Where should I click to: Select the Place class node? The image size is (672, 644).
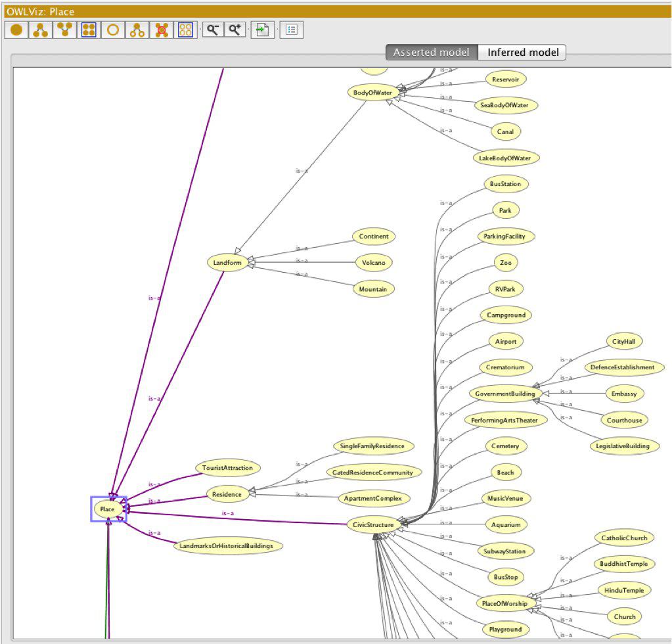tap(107, 509)
